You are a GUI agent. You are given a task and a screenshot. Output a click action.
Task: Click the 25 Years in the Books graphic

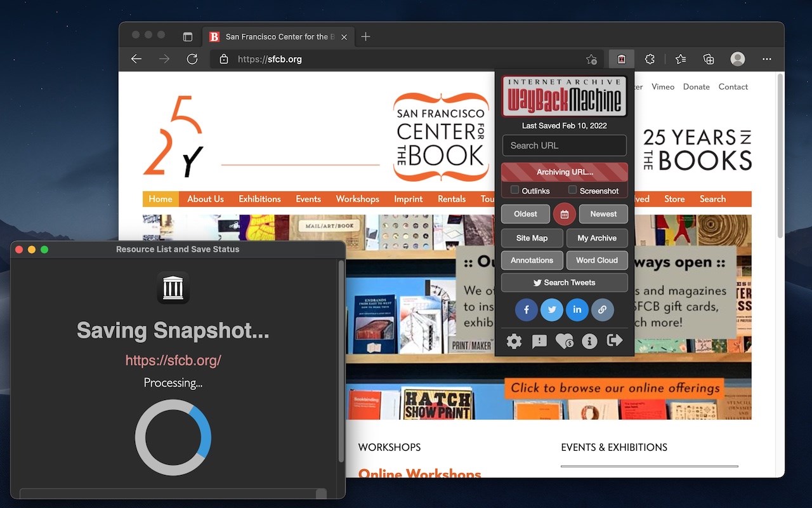point(698,150)
